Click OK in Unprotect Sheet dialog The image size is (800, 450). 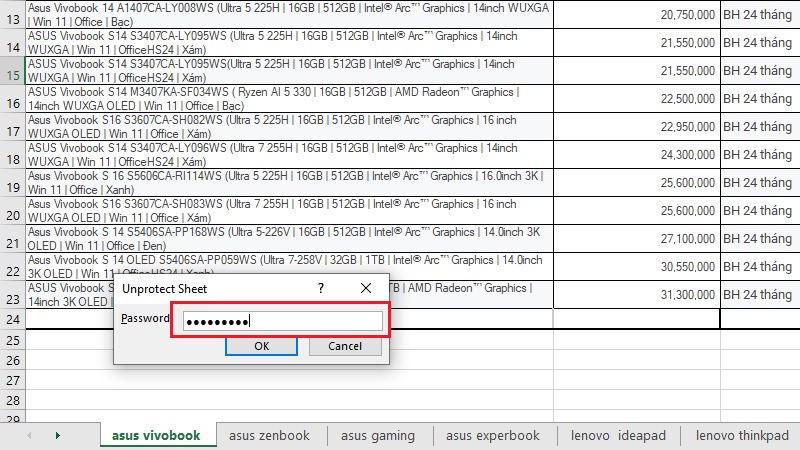click(261, 346)
